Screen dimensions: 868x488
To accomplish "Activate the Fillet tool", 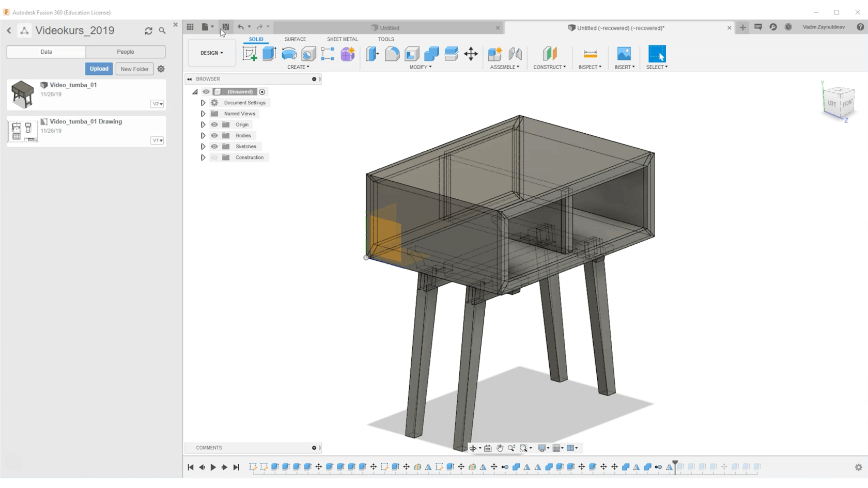I will pos(392,54).
